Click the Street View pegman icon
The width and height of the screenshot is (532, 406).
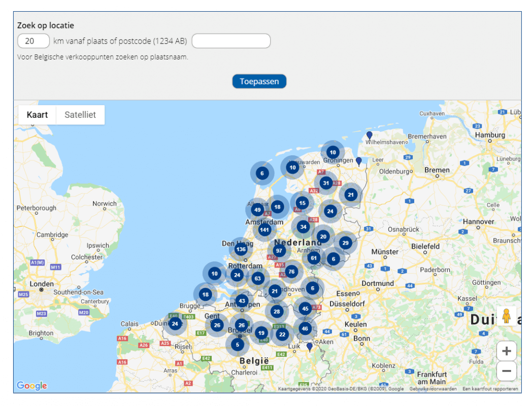(x=506, y=316)
